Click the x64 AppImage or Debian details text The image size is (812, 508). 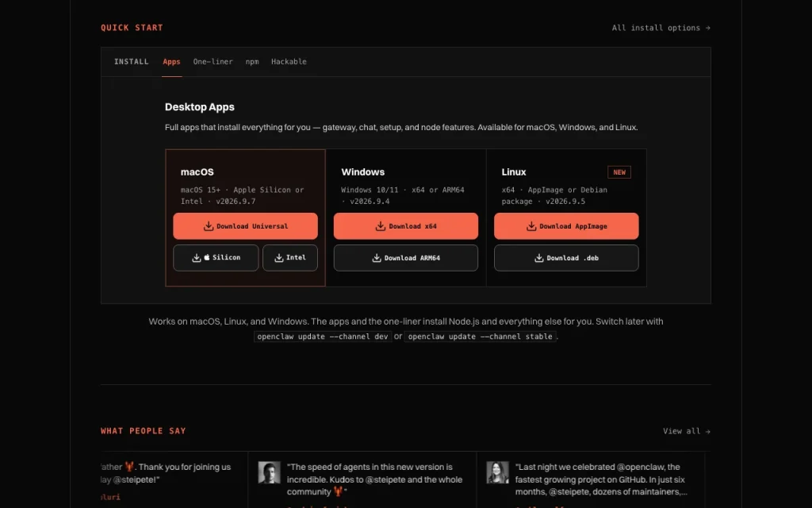click(554, 195)
